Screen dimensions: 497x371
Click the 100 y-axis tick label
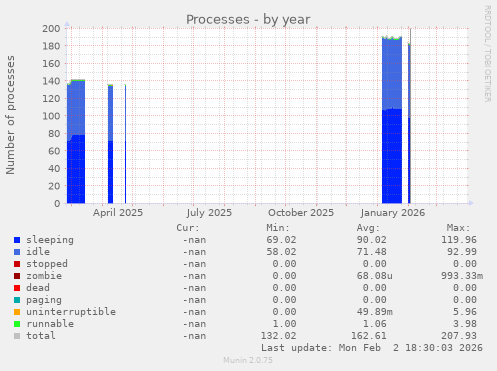[x=51, y=116]
